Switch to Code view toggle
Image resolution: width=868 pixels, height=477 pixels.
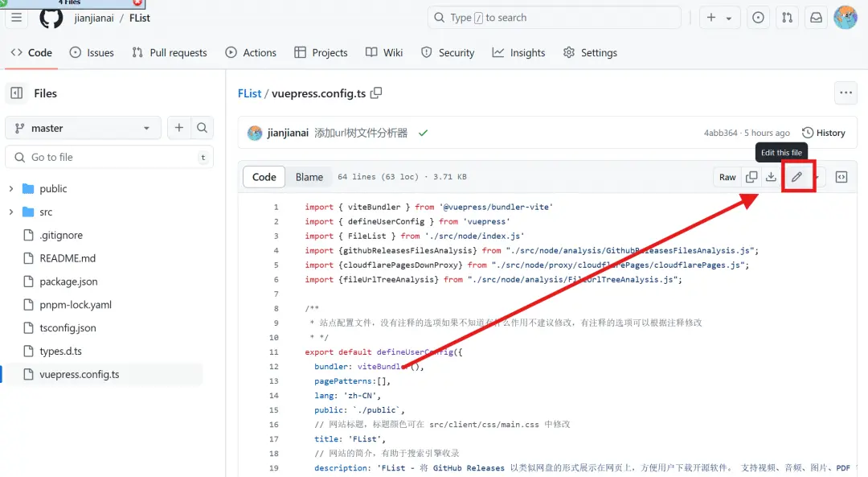[264, 177]
